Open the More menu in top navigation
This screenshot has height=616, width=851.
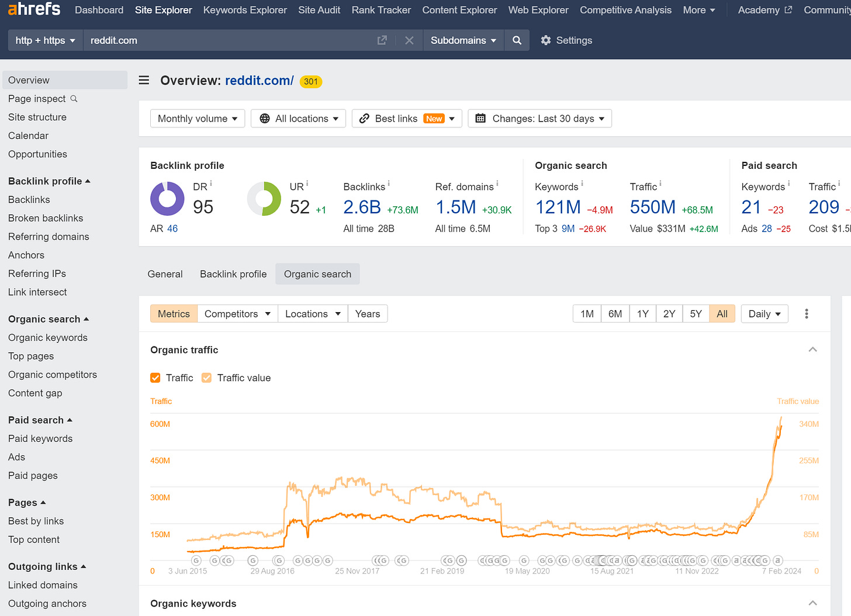699,10
